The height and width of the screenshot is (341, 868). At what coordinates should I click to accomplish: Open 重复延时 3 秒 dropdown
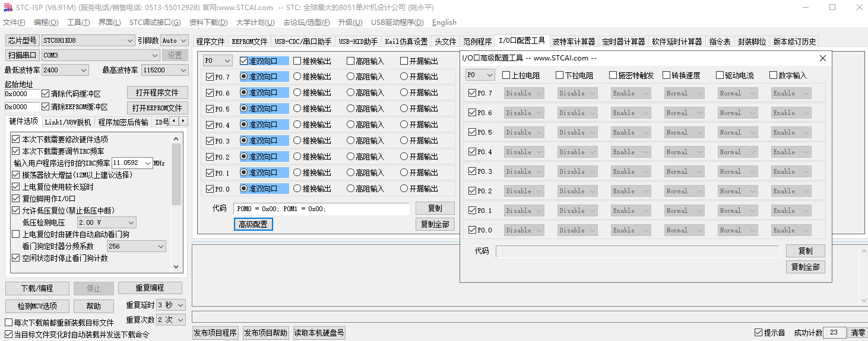171,305
